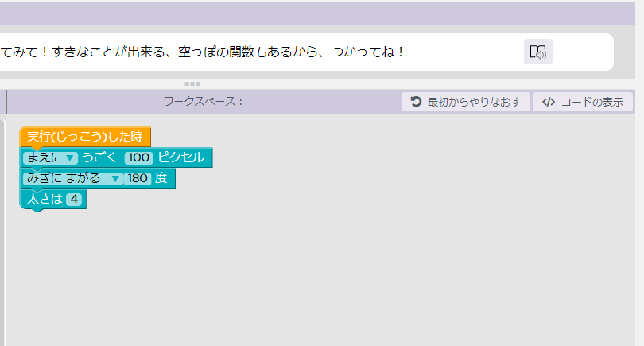Click the 最初からやりなおす button label
Image resolution: width=644 pixels, height=346 pixels.
(474, 102)
